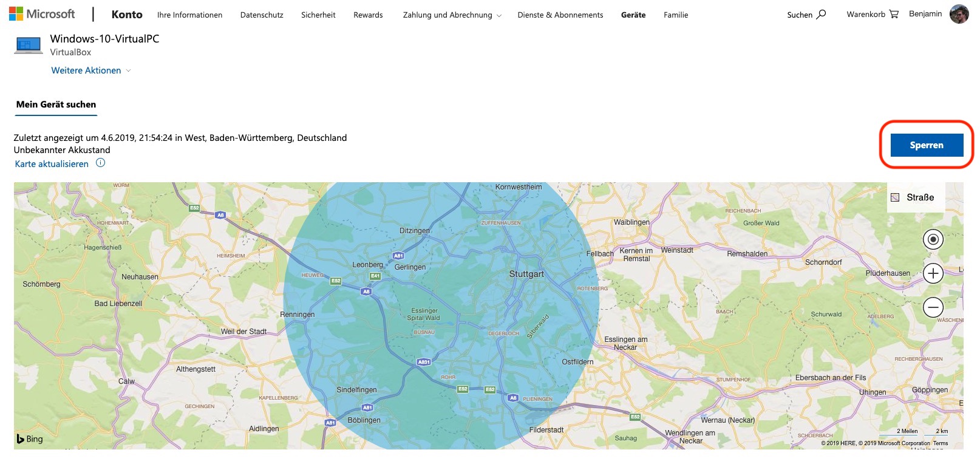Open the Geräte menu item
The height and width of the screenshot is (461, 980).
point(633,15)
